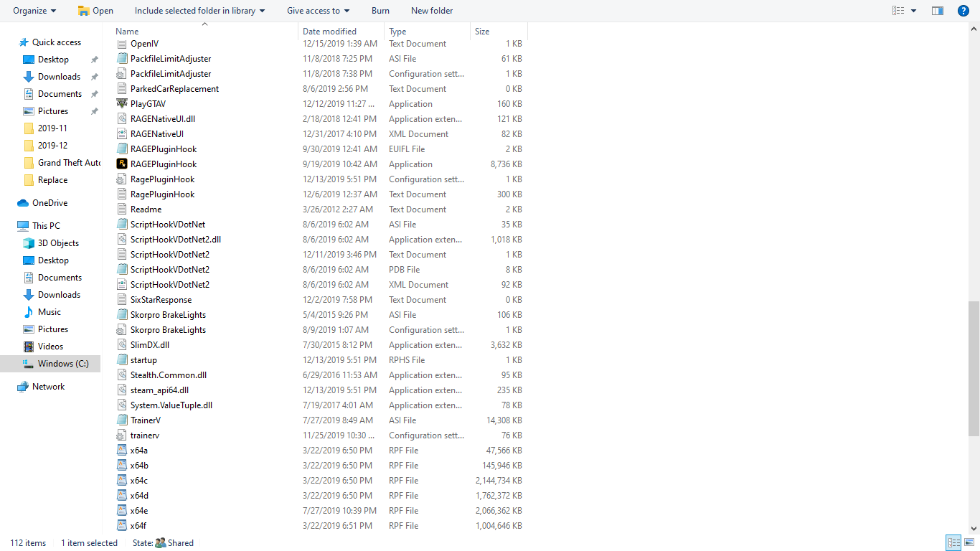Expand Include selected folder in library menu
The height and width of the screenshot is (551, 980).
click(199, 11)
